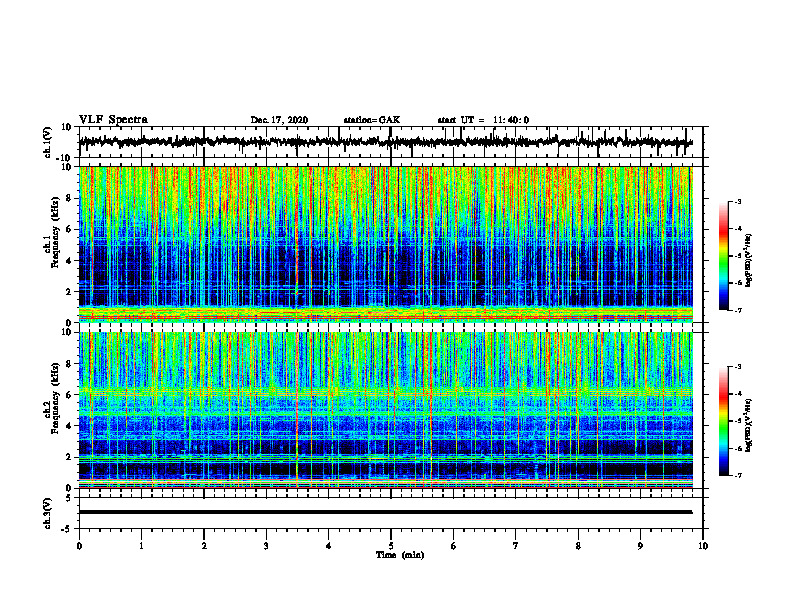Click the -3 label on the ch.2 colorbar
792x612 pixels.
point(737,367)
